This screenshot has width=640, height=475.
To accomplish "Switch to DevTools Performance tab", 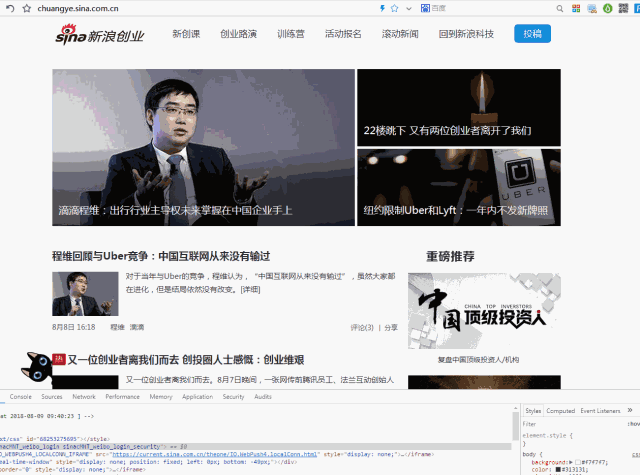I will pyautogui.click(x=122, y=397).
